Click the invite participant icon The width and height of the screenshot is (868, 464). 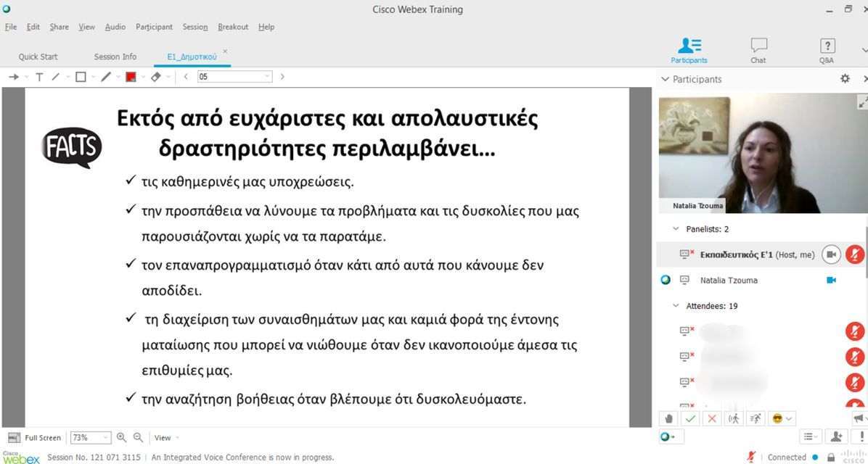(x=837, y=437)
